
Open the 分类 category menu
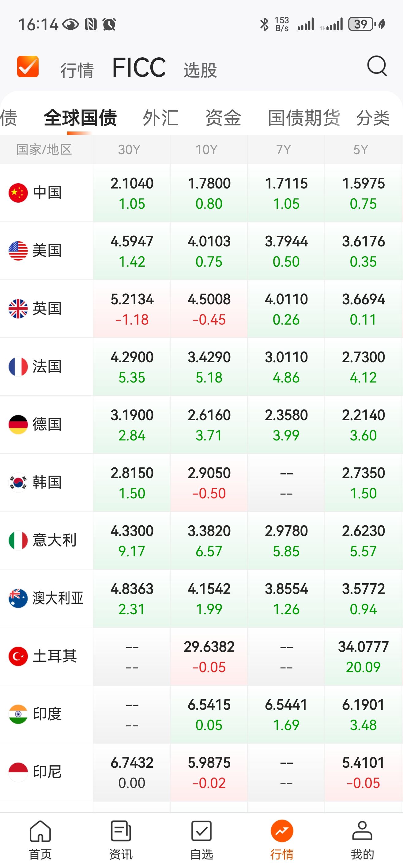click(373, 118)
